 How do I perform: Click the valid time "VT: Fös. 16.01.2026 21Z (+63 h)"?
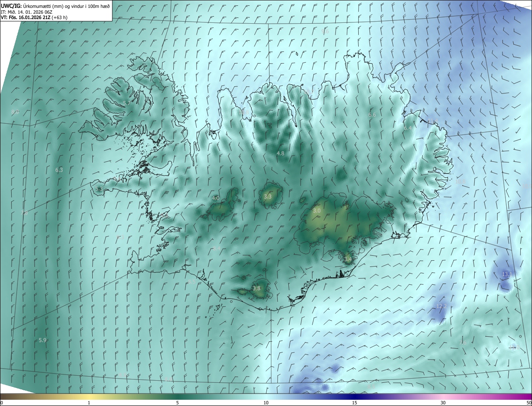(x=34, y=17)
